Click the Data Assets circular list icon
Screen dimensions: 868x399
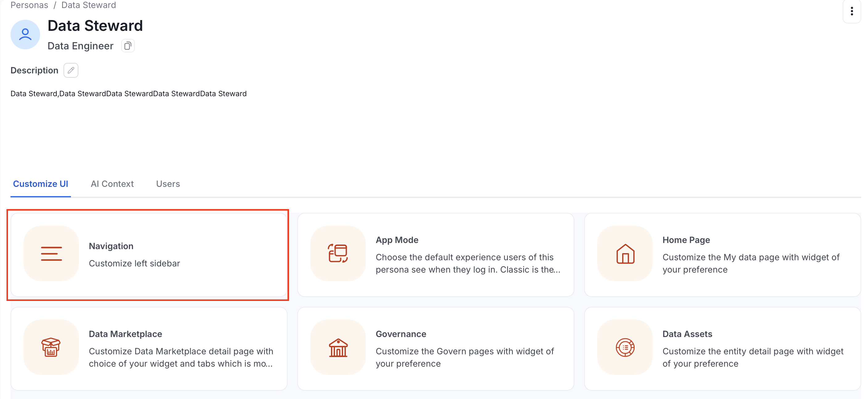625,347
